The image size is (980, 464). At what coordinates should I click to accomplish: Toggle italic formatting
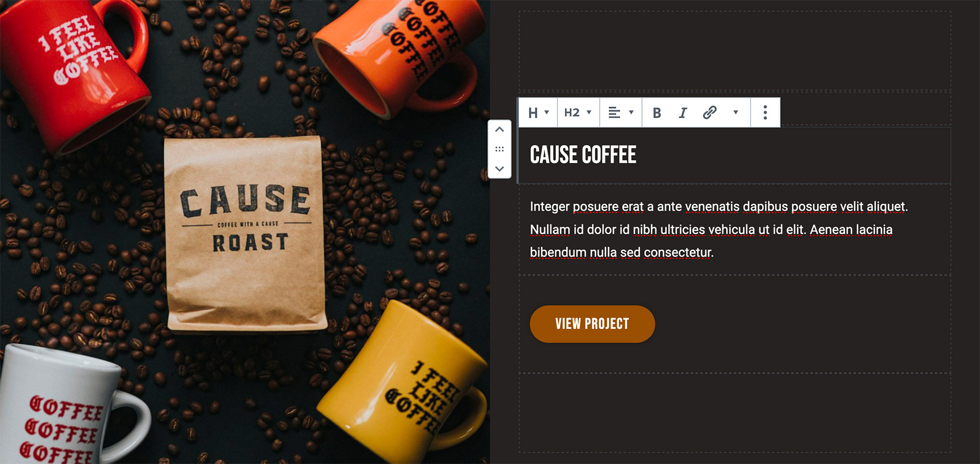(683, 113)
